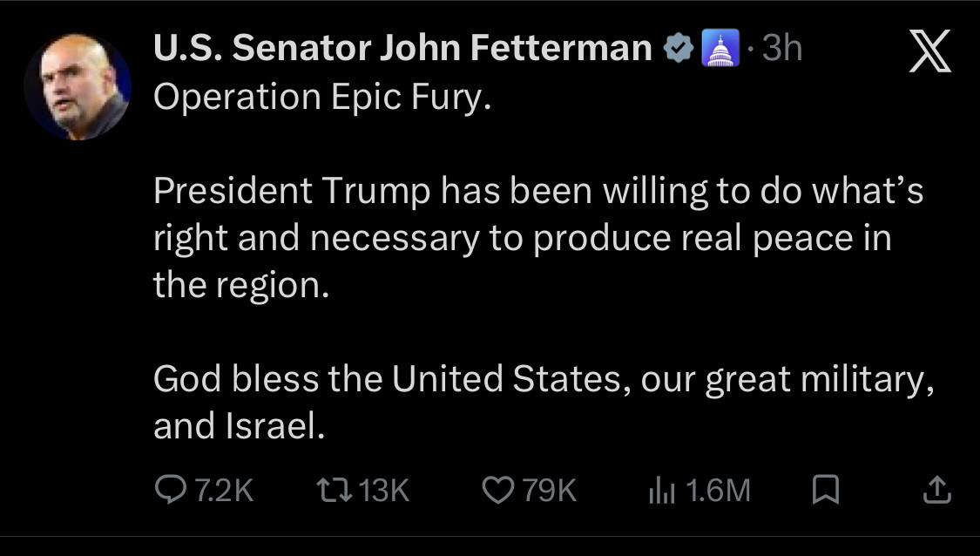Click the "Operation Epic Fury." text line
Image resolution: width=980 pixels, height=556 pixels.
pyautogui.click(x=322, y=97)
